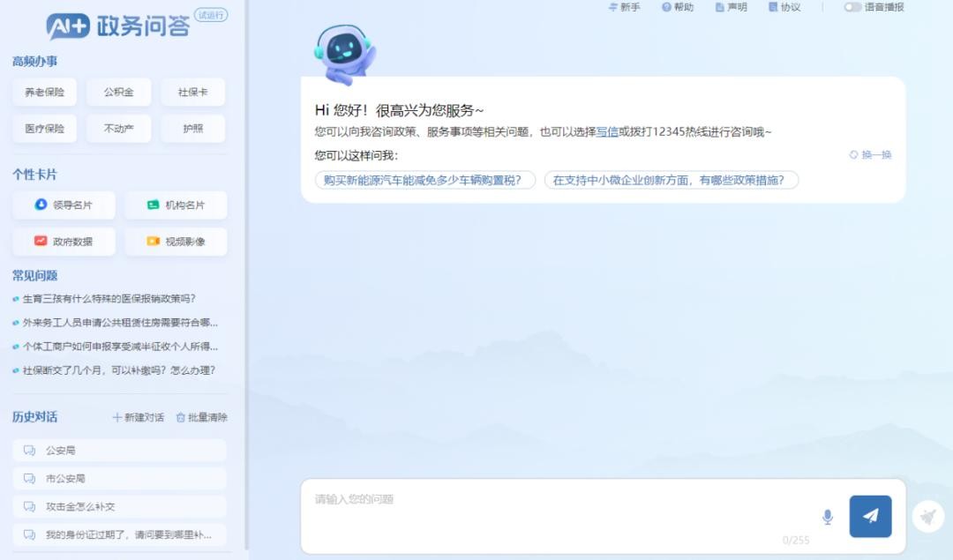Click the question input field

556,511
